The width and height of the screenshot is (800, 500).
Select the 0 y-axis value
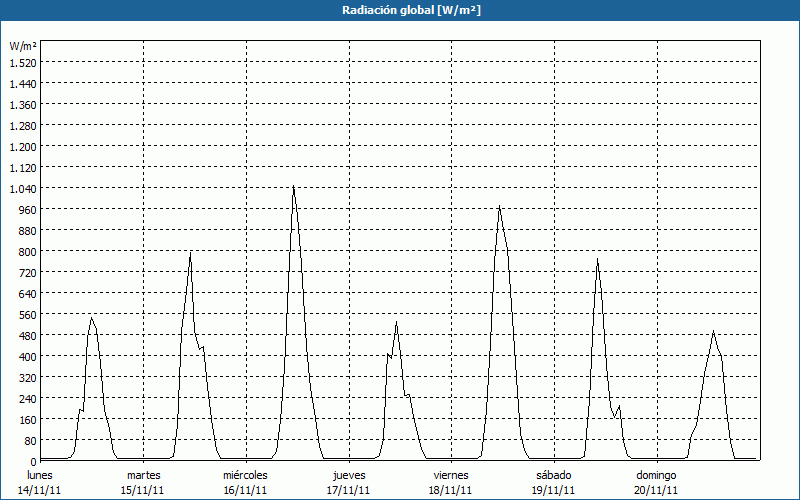coord(34,461)
